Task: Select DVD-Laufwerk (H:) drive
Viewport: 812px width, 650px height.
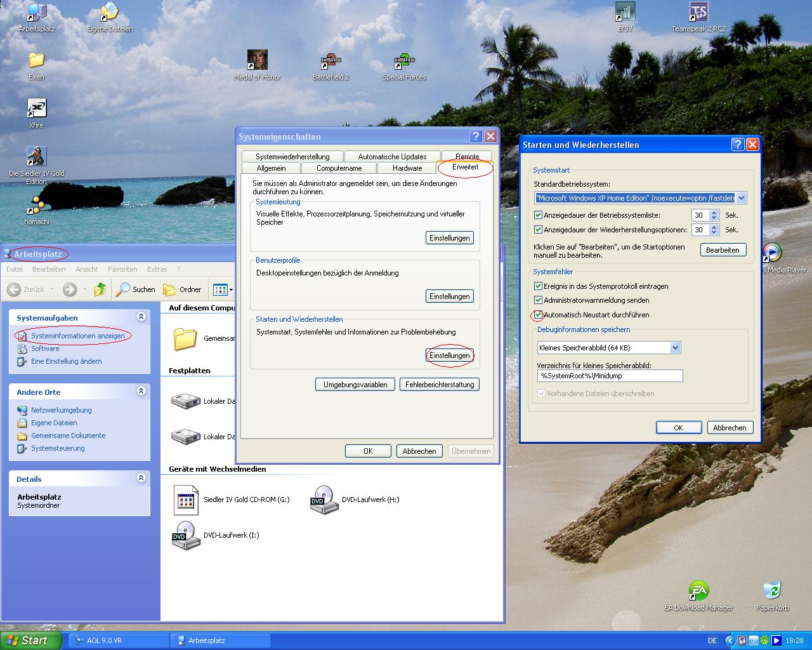Action: click(x=355, y=500)
